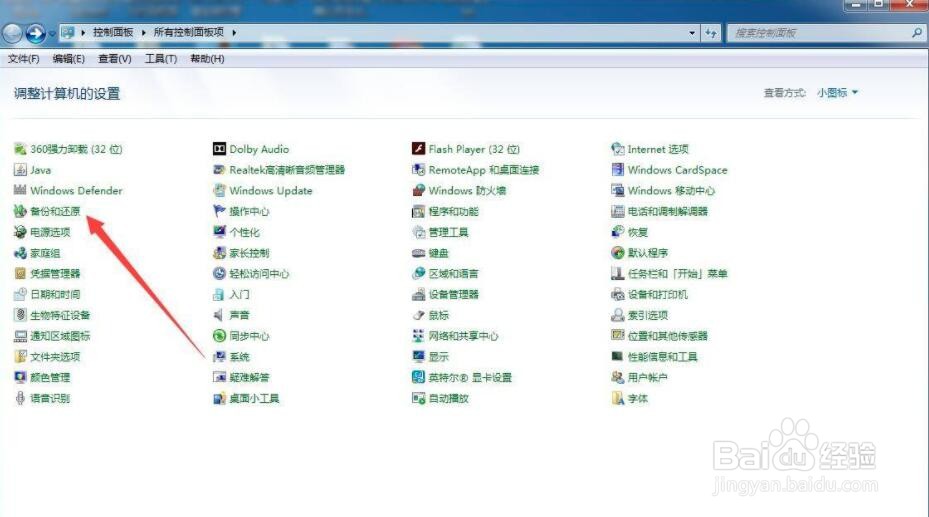Open the 同步中心 icon
The image size is (929, 517).
tap(219, 336)
